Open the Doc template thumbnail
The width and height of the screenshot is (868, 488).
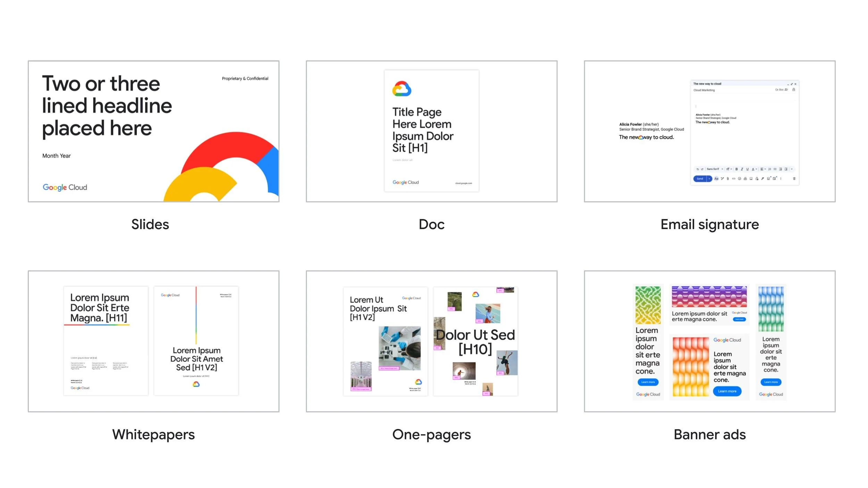point(432,131)
